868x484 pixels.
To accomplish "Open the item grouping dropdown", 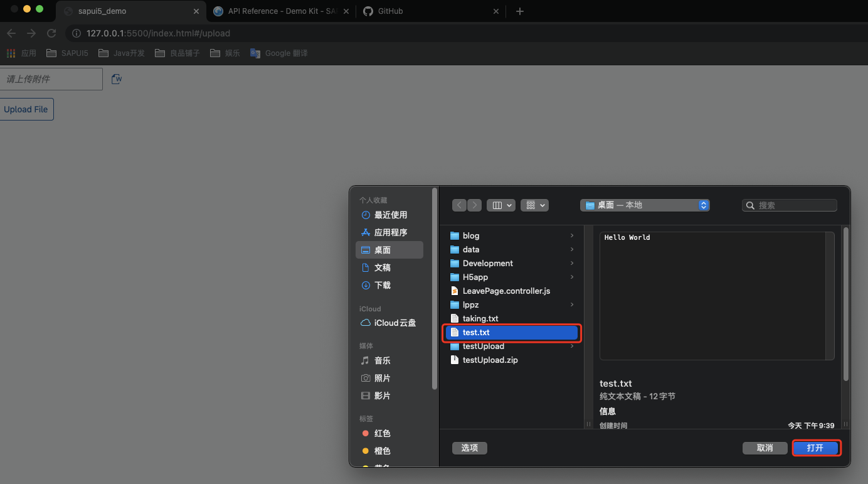I will click(x=535, y=205).
